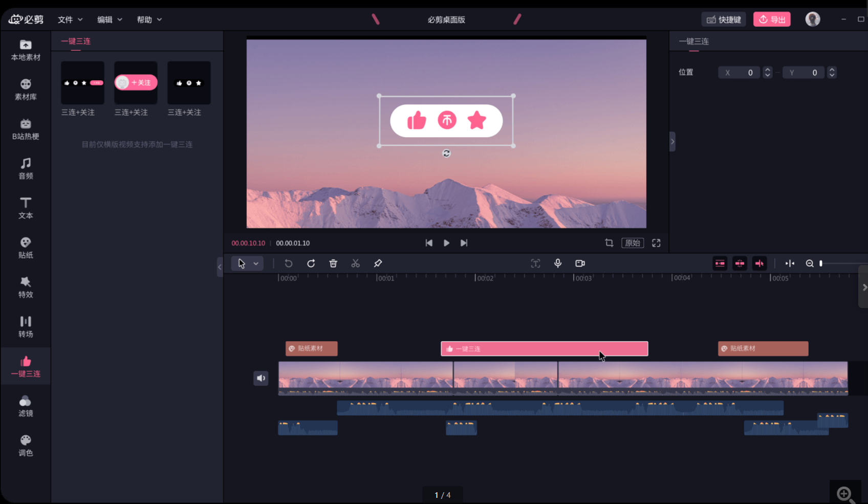The image size is (868, 504).
Task: Toggle the third pink timeline link button
Action: [x=759, y=263]
